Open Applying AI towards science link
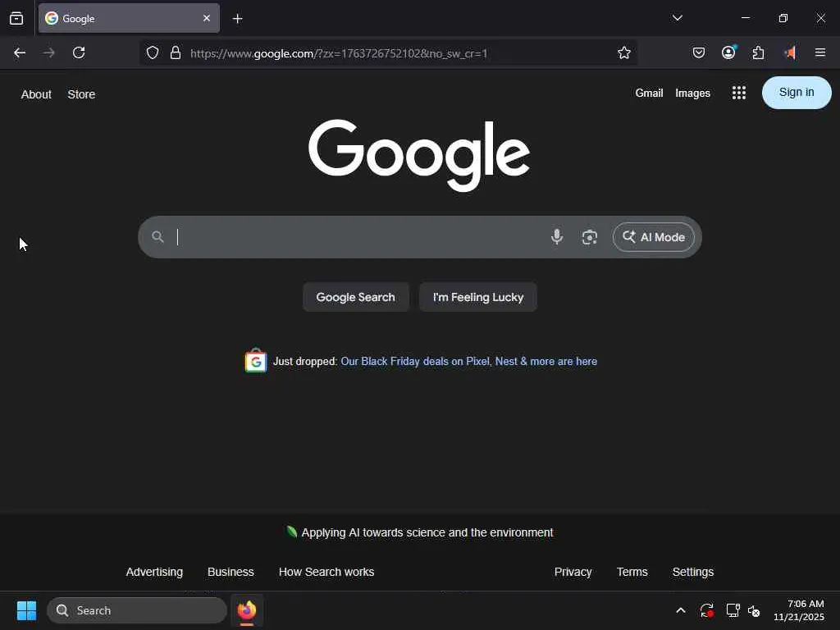840x630 pixels. (x=427, y=532)
